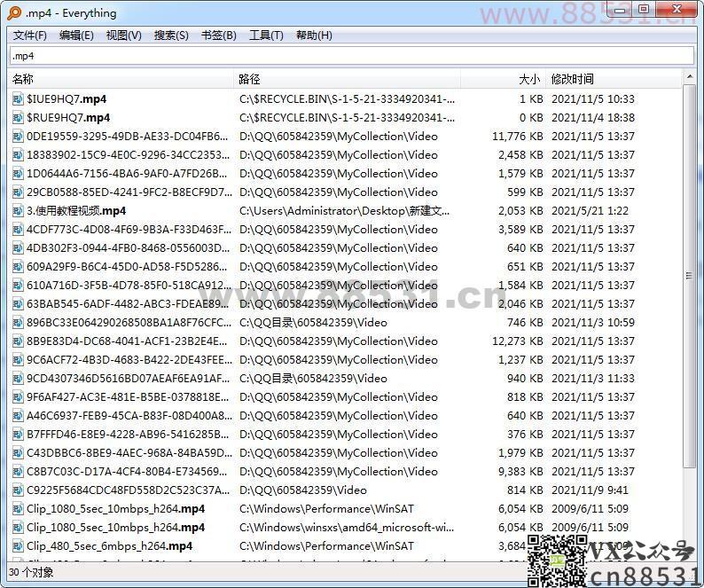
Task: Click the file icon of 9F6AF427-AC3E-481E row
Action: (18, 397)
